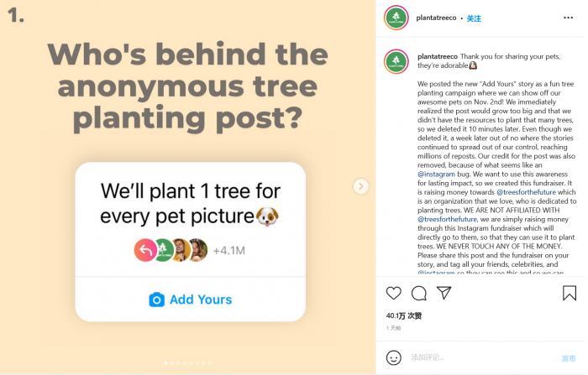Click the Follow (关注) link in the header
Viewport: 588px width, 375px height.
pos(474,18)
